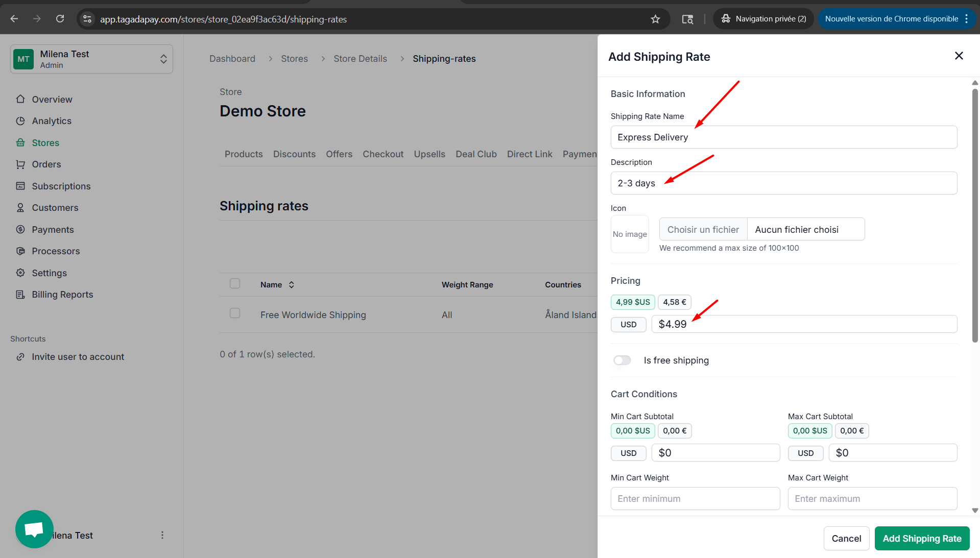This screenshot has height=558, width=980.
Task: Click the browser back arrow
Action: [14, 19]
